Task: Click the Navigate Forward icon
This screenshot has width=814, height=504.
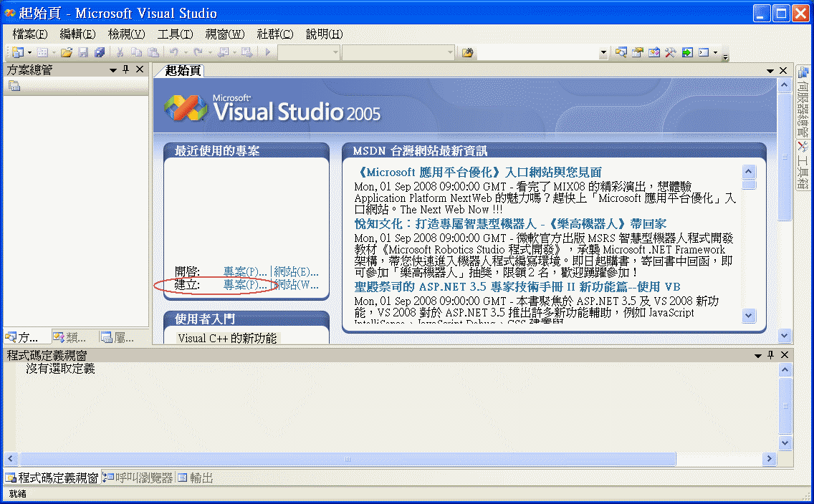Action: pyautogui.click(x=246, y=52)
